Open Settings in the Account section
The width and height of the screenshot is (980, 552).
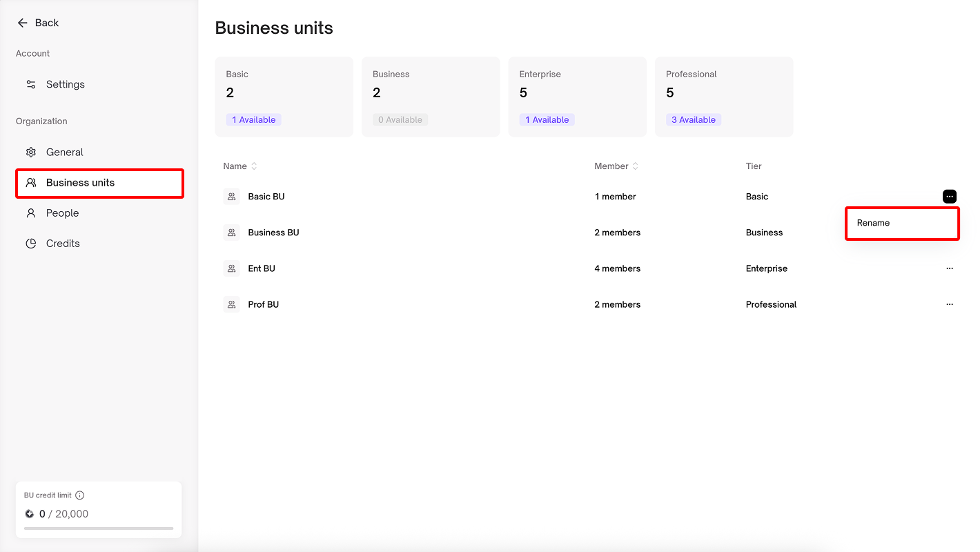pyautogui.click(x=65, y=84)
